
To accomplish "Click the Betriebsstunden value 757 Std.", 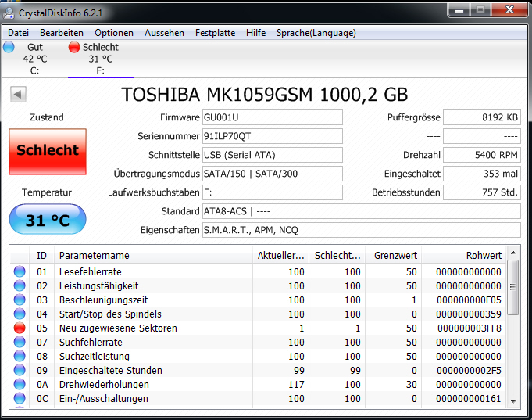I will point(482,192).
